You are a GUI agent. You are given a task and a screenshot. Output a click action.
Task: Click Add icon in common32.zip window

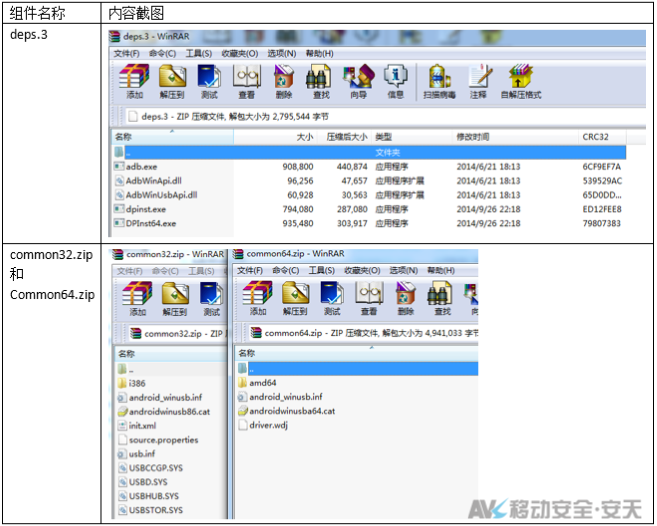click(x=137, y=298)
